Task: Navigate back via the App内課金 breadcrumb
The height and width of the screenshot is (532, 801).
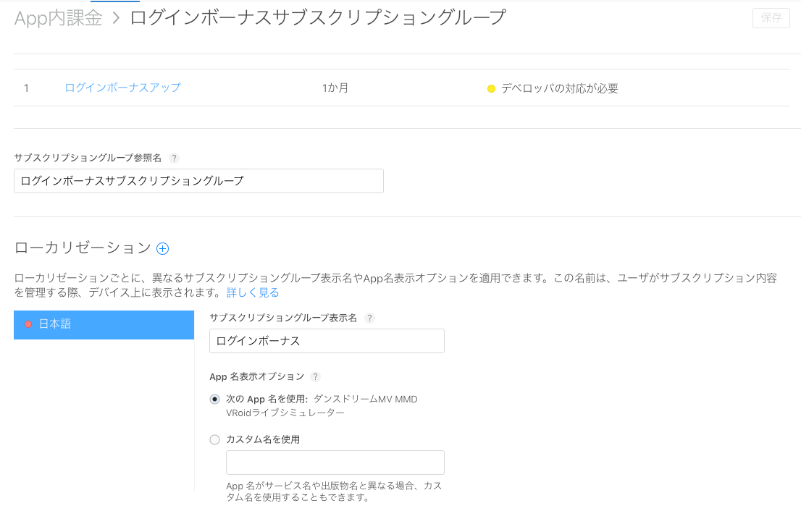Action: click(x=56, y=17)
